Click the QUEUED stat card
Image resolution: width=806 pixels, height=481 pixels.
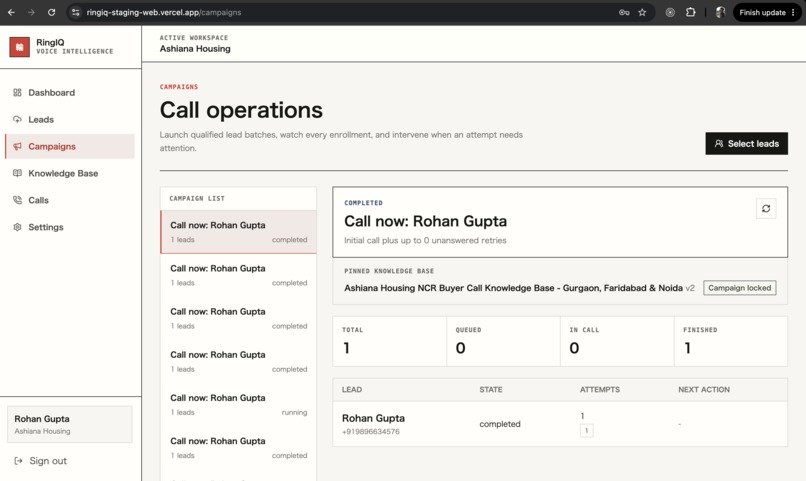click(503, 341)
